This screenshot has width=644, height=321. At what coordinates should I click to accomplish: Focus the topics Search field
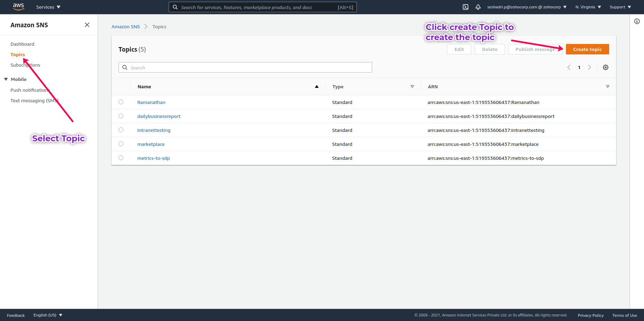245,67
